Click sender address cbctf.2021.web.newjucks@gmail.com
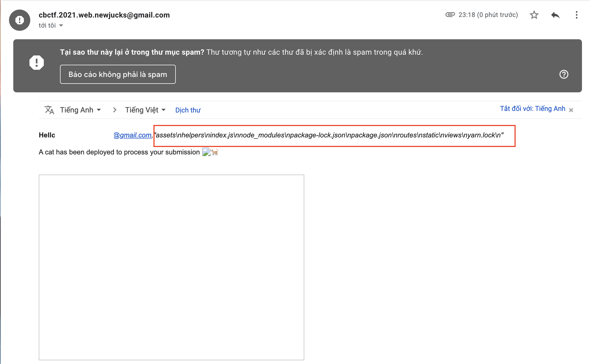This screenshot has width=591, height=364. tap(104, 15)
